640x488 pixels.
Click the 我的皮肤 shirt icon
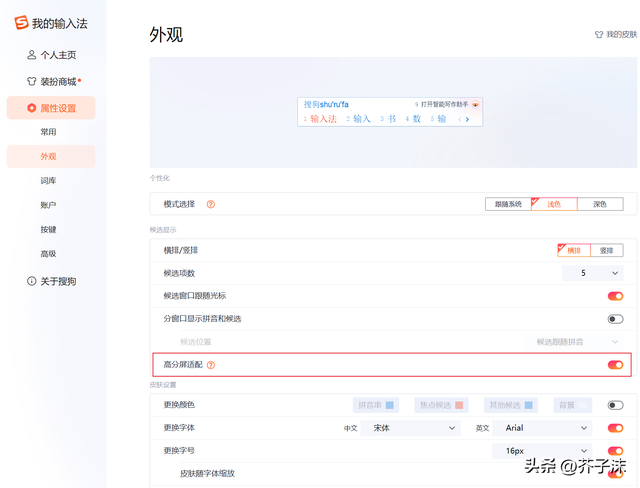pos(599,35)
